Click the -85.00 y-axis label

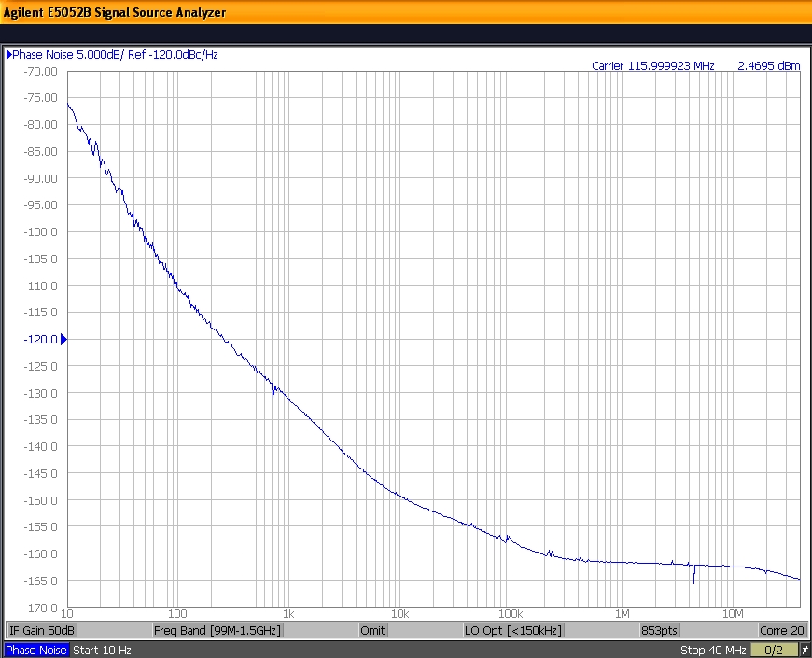click(x=40, y=152)
